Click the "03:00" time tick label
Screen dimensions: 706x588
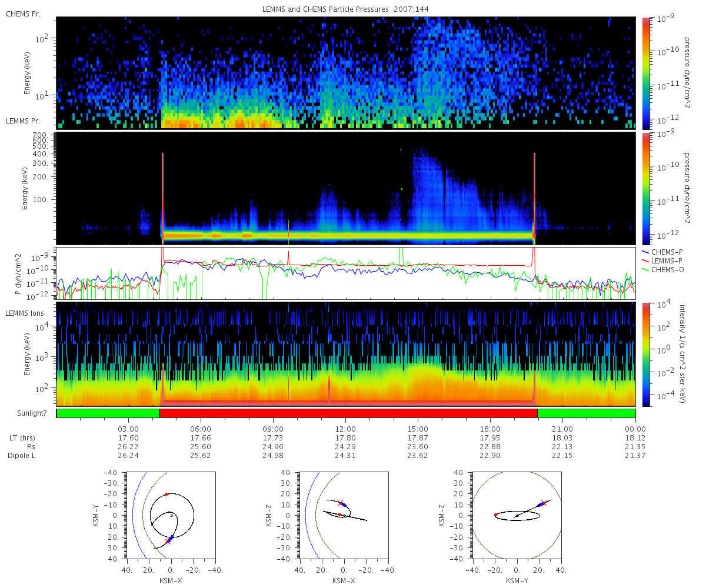pyautogui.click(x=128, y=429)
